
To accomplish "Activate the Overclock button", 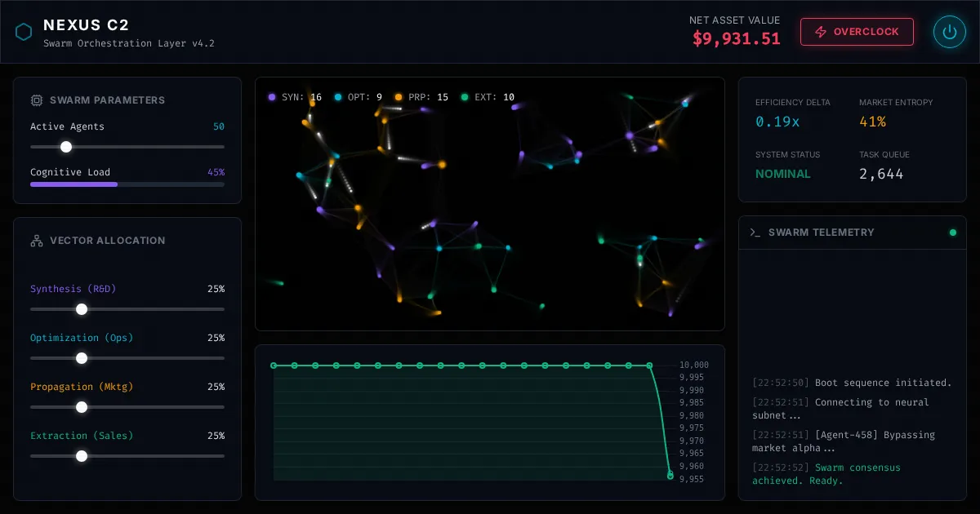I will (857, 32).
